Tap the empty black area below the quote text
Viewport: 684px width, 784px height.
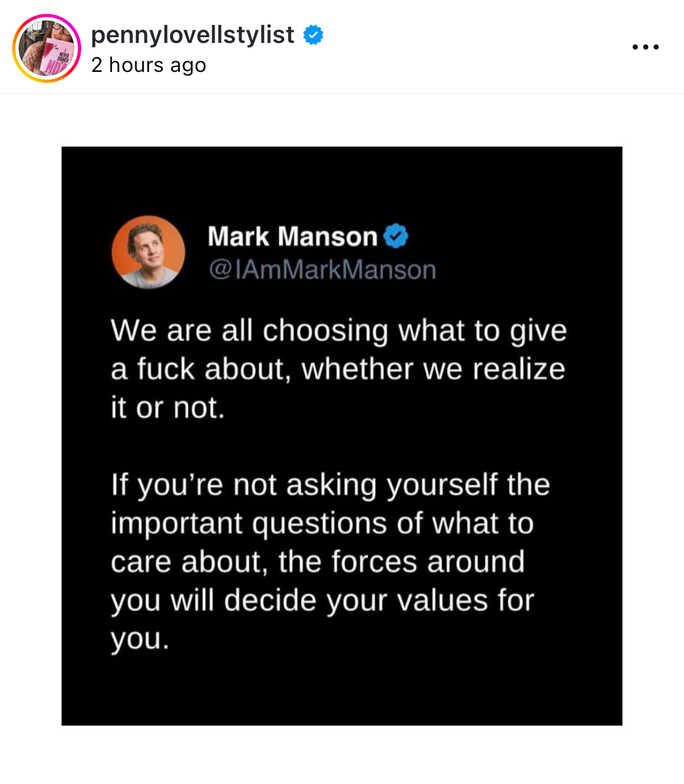342,691
